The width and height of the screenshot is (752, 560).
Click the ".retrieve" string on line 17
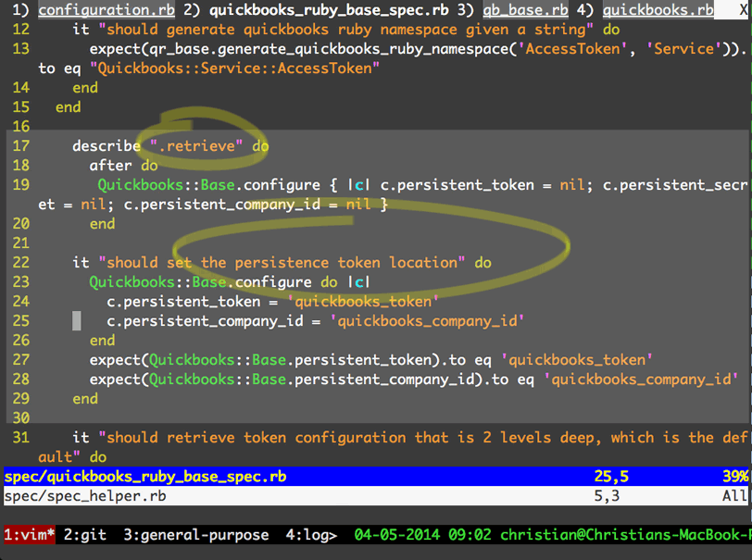pos(196,145)
